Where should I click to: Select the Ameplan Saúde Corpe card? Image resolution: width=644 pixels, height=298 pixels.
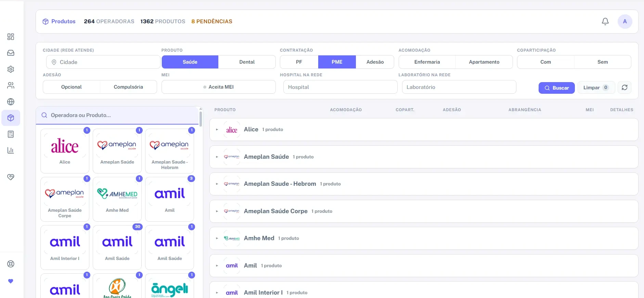point(65,199)
